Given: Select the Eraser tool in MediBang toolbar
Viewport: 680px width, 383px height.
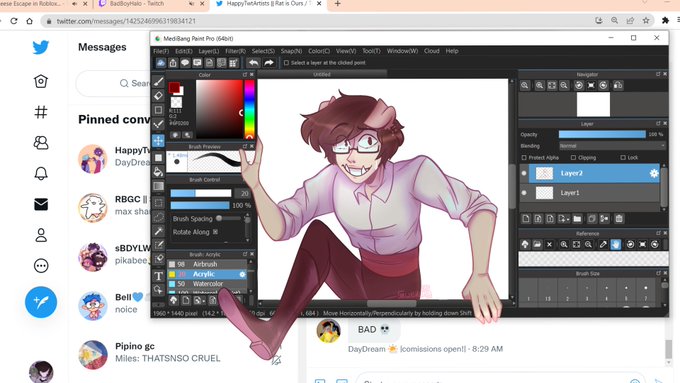Looking at the screenshot, I should click(x=158, y=95).
